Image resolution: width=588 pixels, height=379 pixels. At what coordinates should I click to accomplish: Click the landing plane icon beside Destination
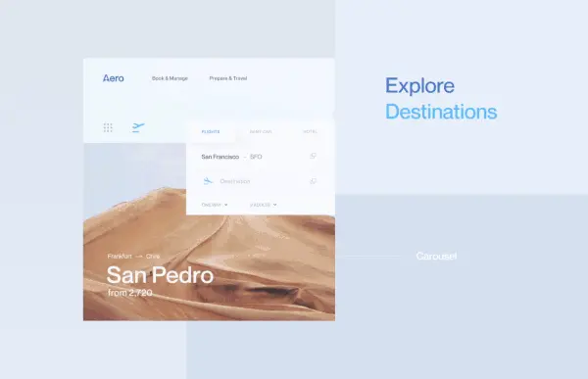point(208,181)
